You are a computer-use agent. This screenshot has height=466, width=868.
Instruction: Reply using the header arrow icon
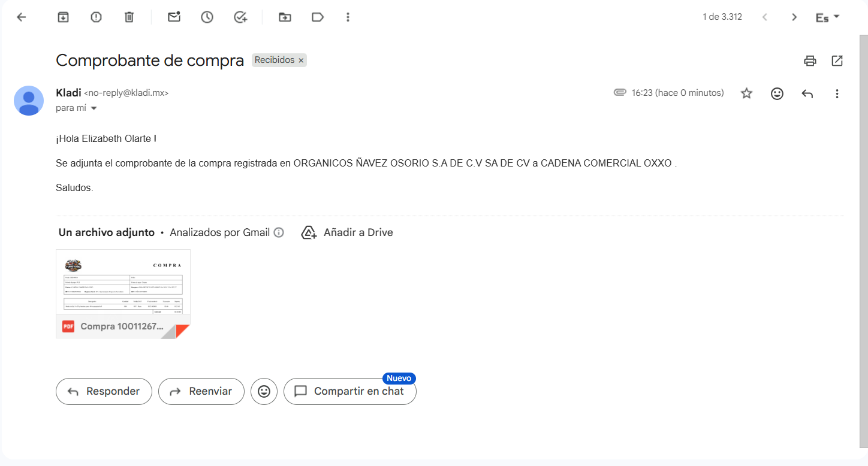[x=807, y=93]
